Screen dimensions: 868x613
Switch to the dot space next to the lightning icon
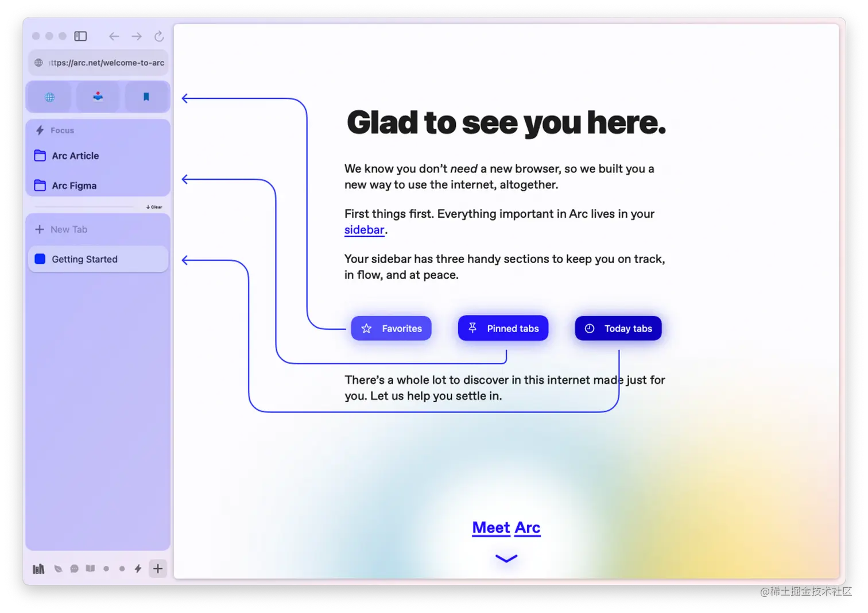point(122,569)
